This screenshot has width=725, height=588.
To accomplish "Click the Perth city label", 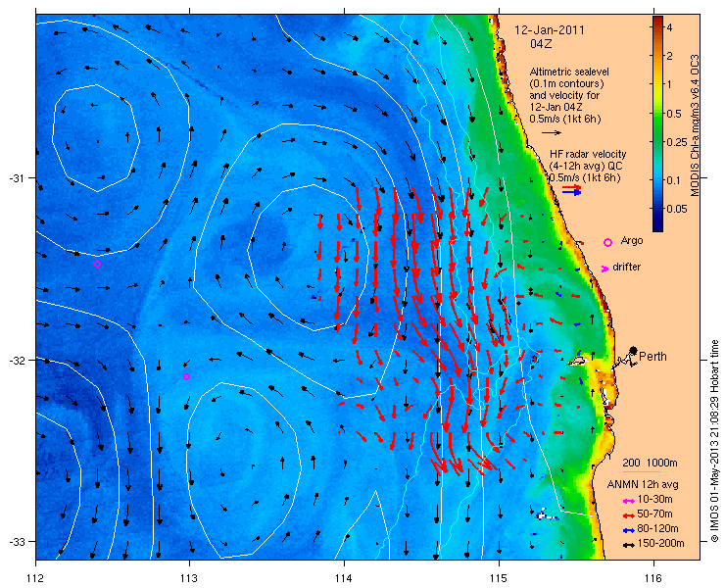I will coord(652,356).
